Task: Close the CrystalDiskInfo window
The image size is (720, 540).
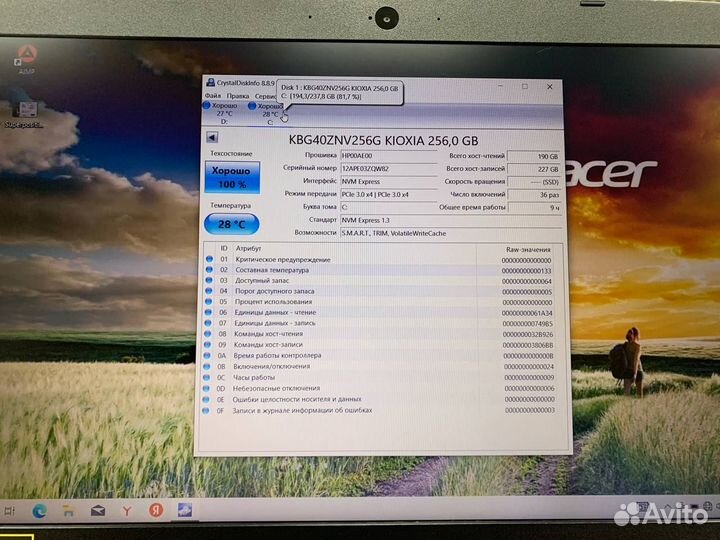Action: (550, 86)
